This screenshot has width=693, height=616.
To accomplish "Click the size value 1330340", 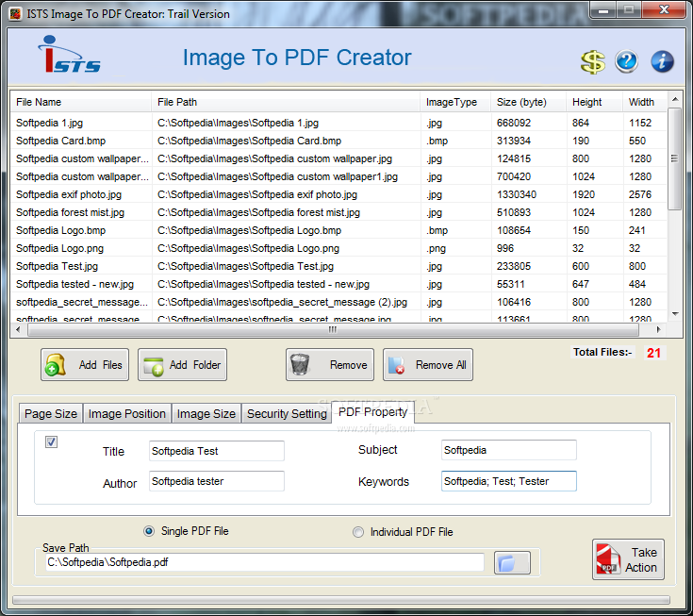I will tap(517, 194).
